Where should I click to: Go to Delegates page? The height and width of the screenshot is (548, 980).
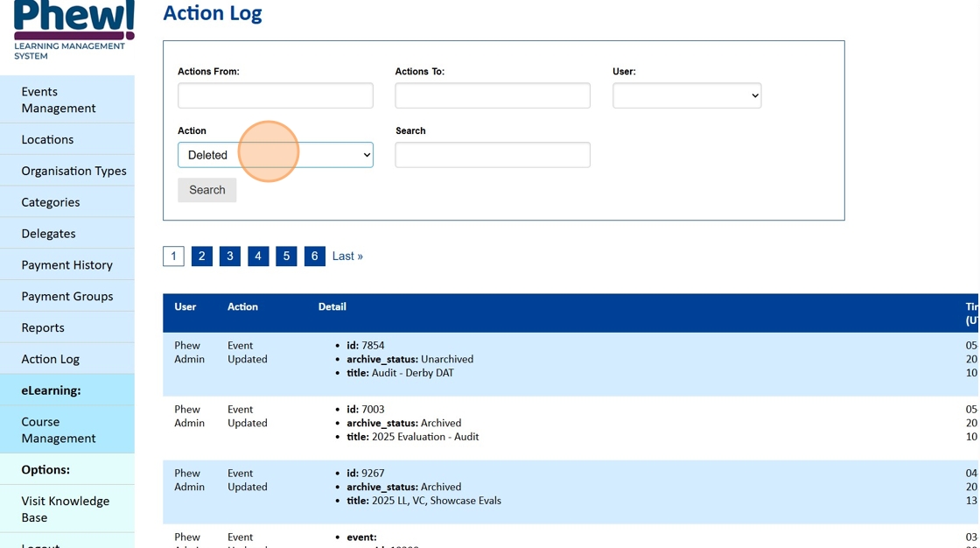[66, 233]
